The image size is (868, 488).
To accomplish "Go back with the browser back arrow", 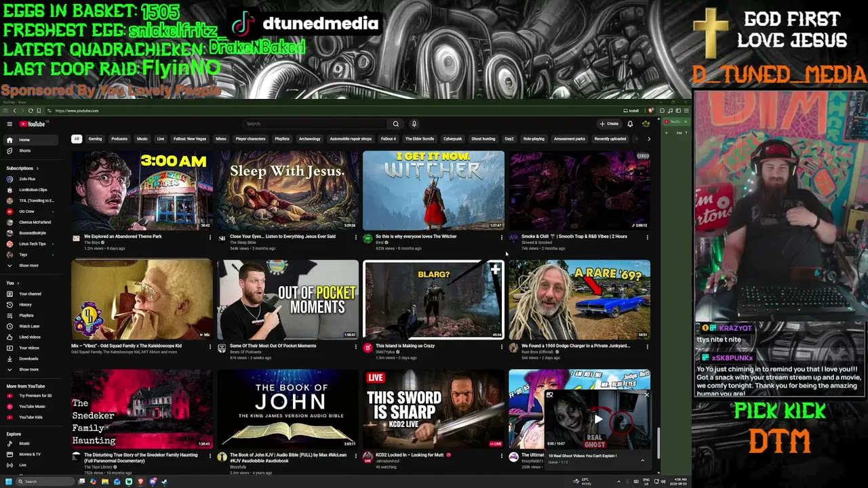I will tap(14, 110).
